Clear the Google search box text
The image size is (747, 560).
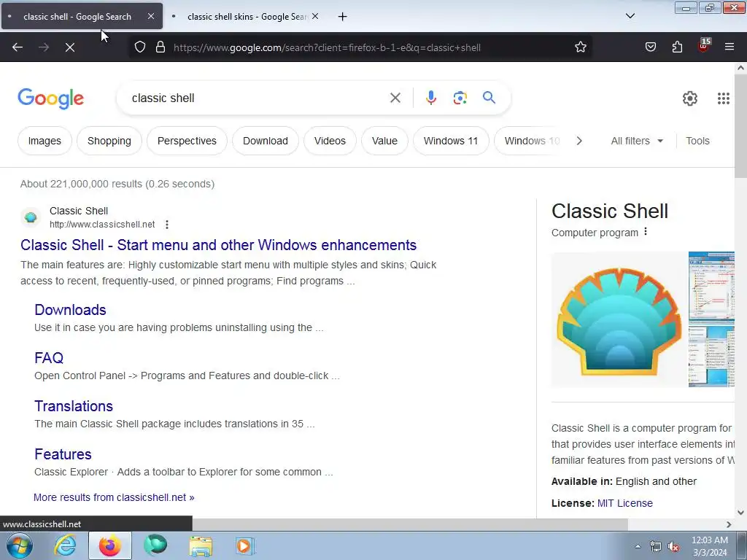395,98
